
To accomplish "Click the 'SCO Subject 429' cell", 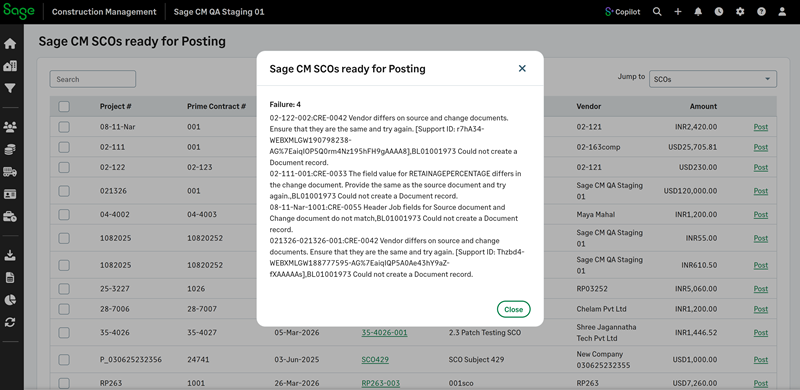I will [477, 360].
